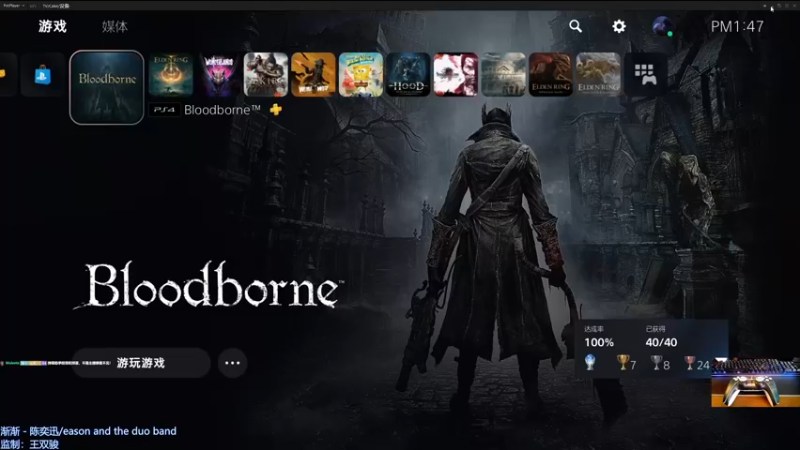Switch to the 媒体 tab
Image resolution: width=800 pixels, height=450 pixels.
tap(115, 27)
